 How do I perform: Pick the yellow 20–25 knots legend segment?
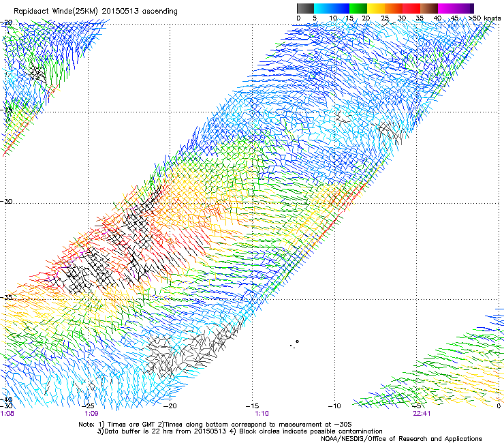376,8
